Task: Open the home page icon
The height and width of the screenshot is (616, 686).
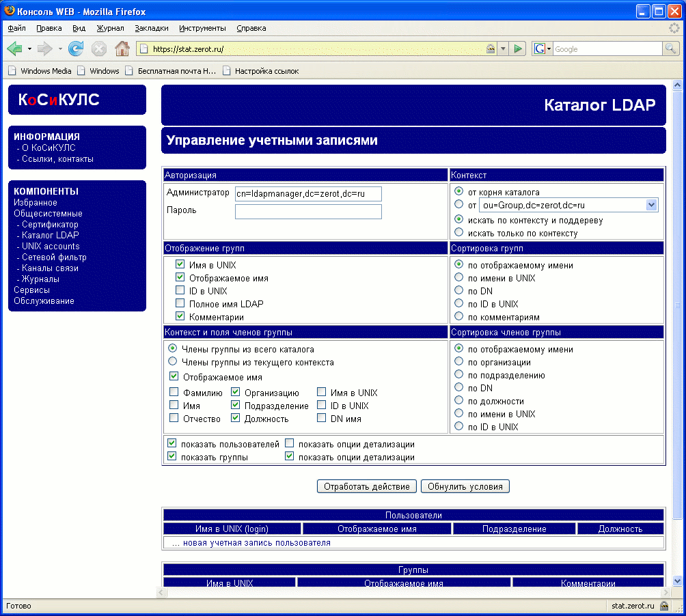Action: point(122,48)
